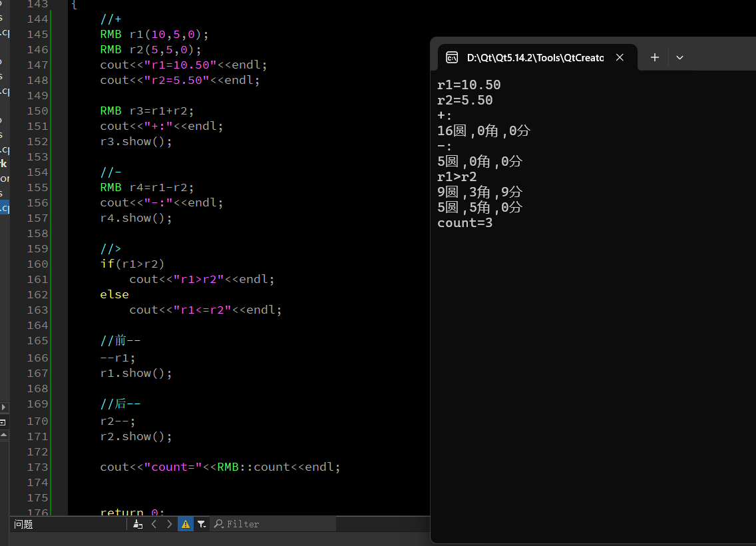Go to next issue using the right arrow icon
Viewport: 756px width, 546px height.
(169, 524)
